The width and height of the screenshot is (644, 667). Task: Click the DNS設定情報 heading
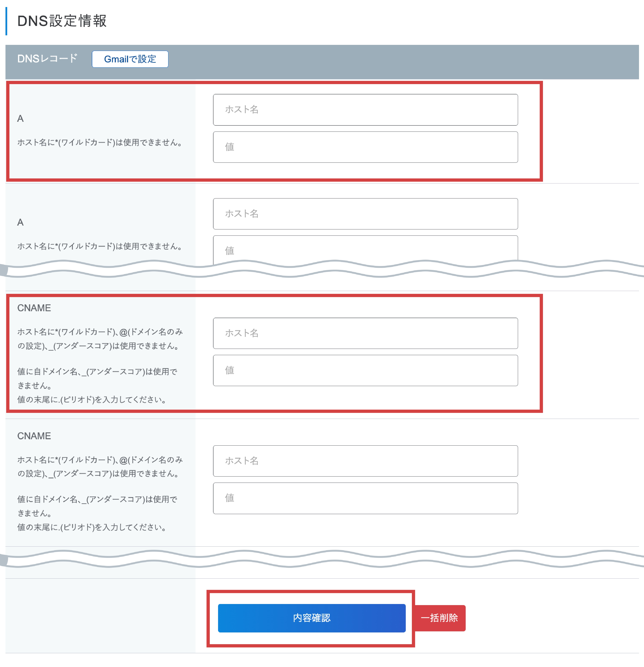[62, 21]
